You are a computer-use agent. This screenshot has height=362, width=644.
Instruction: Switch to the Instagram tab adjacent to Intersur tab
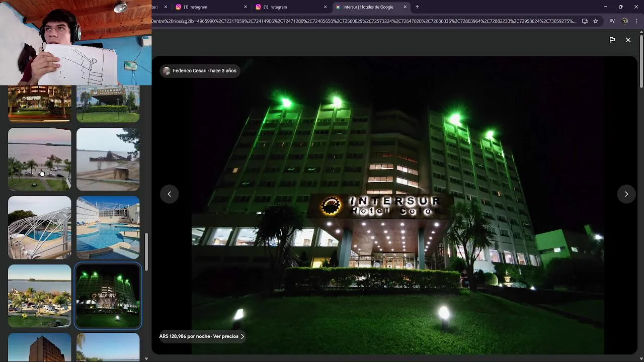[291, 7]
